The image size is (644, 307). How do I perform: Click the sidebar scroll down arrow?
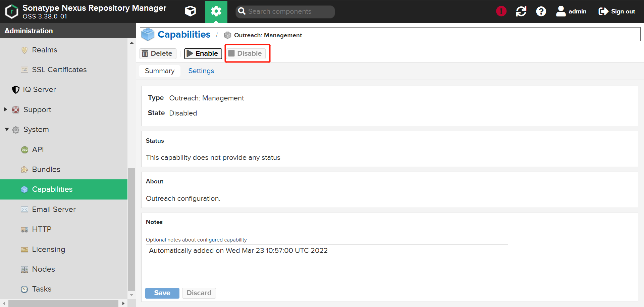tap(131, 295)
